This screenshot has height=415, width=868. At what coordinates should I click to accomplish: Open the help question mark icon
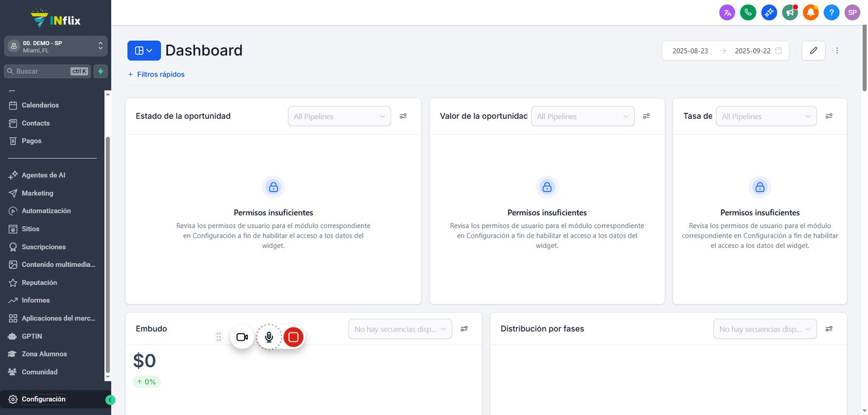(x=831, y=12)
